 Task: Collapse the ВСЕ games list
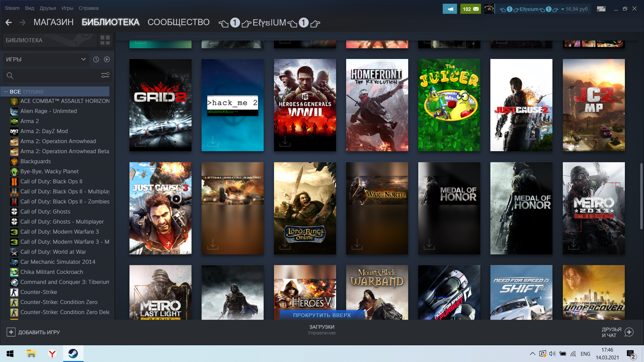[6, 92]
